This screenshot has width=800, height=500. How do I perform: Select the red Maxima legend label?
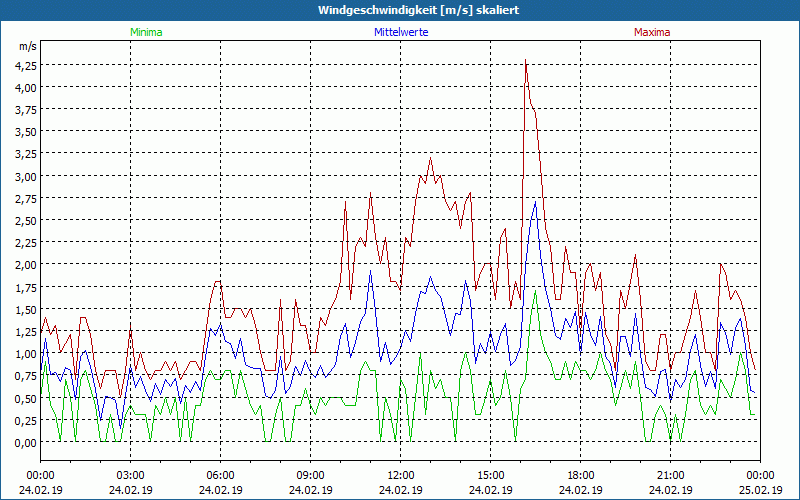[652, 32]
